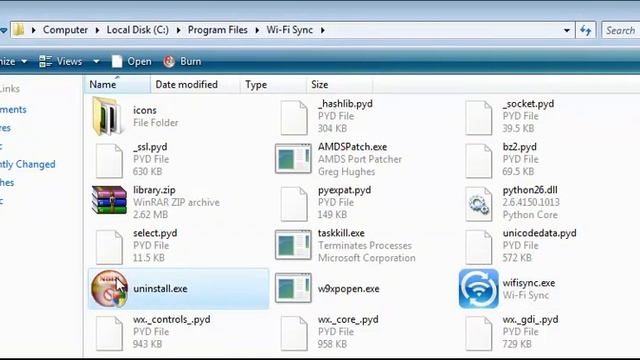Select the file name wx._controls_.pyd
640x360 pixels.
point(171,319)
